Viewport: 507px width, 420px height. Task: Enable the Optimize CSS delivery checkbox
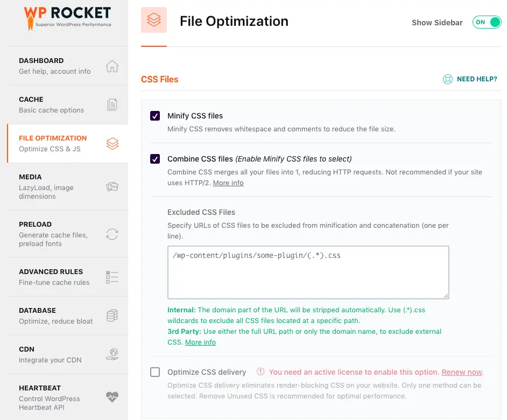[x=155, y=372]
